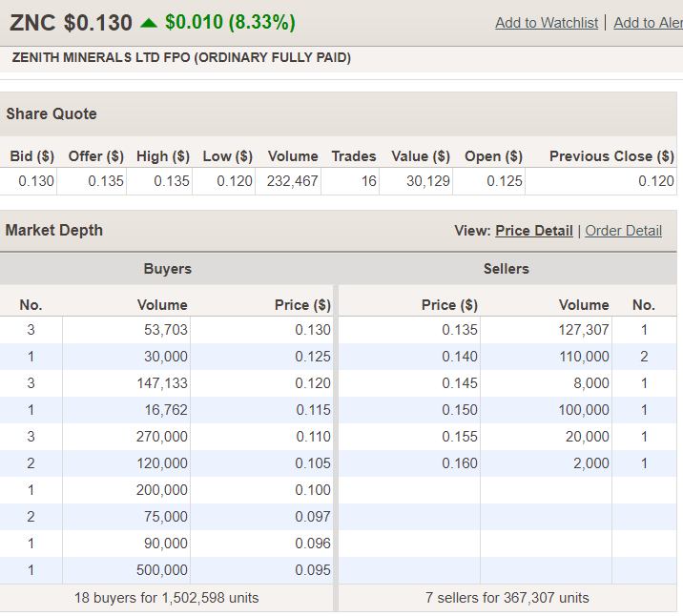Viewport: 683px width, 616px height.
Task: Select buyer price 0.097
Action: [x=313, y=517]
